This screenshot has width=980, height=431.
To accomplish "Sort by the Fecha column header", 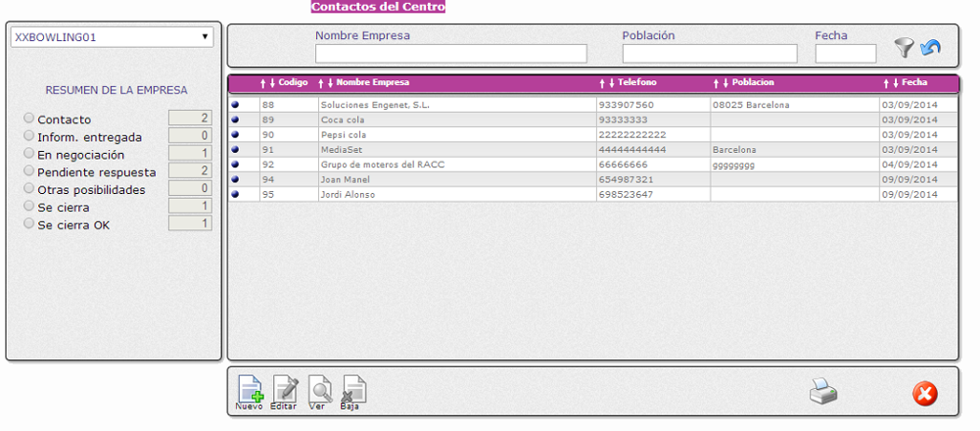I will [x=913, y=83].
